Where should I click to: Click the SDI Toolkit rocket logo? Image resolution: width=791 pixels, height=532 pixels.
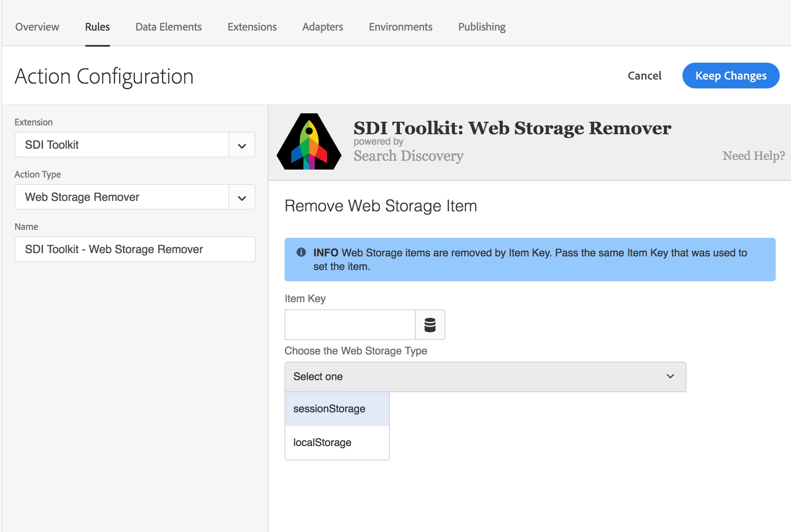tap(309, 142)
